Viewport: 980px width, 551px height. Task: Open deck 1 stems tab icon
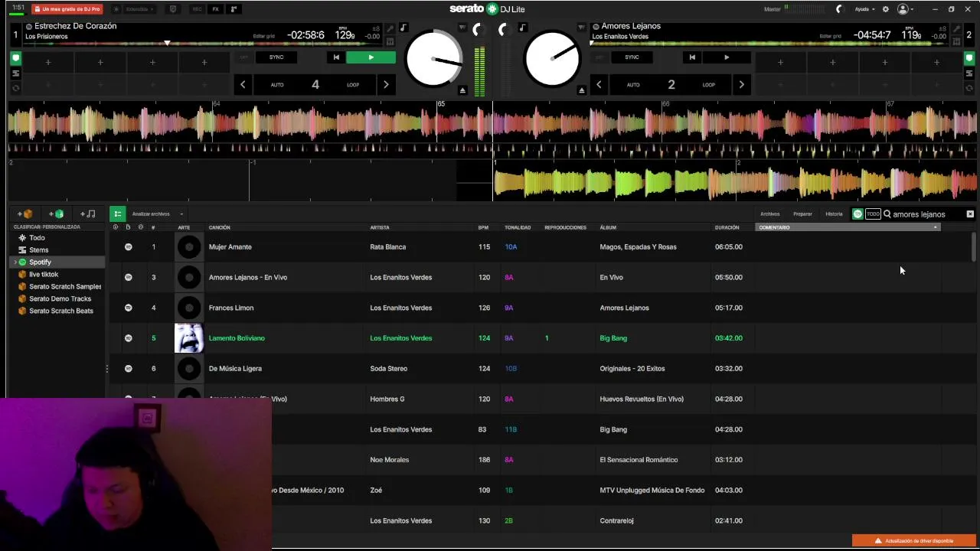point(15,73)
